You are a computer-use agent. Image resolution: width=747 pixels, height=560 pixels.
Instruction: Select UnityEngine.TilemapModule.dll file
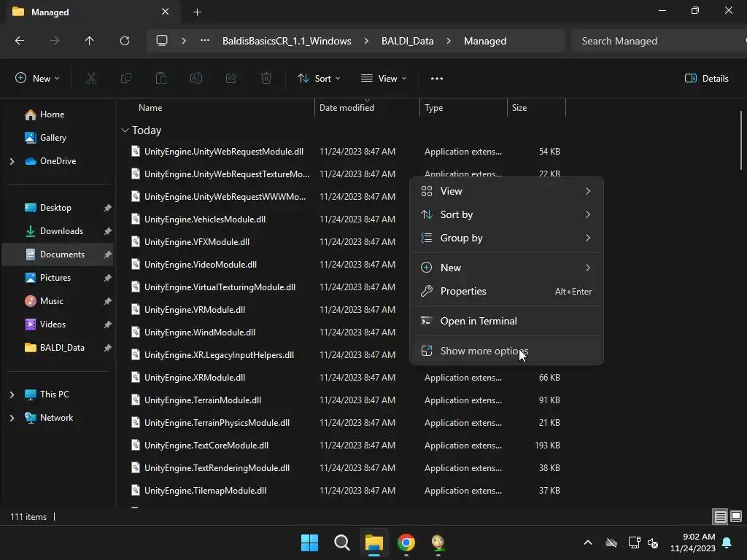click(x=205, y=491)
